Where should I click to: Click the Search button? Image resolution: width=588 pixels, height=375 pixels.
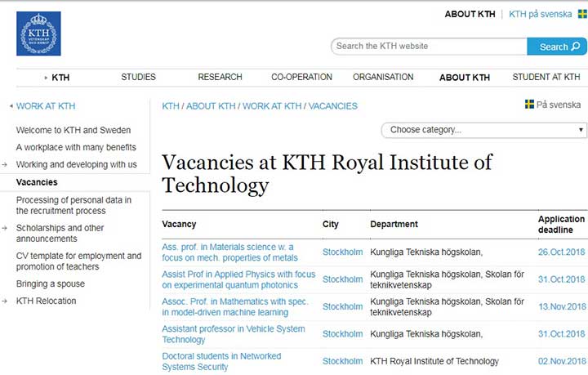557,47
